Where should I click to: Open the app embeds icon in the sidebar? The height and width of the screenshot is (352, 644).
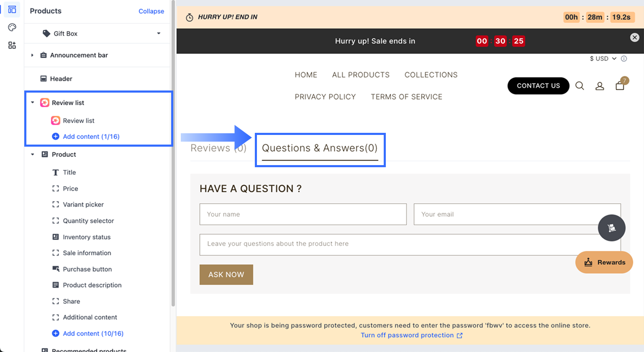[x=12, y=43]
